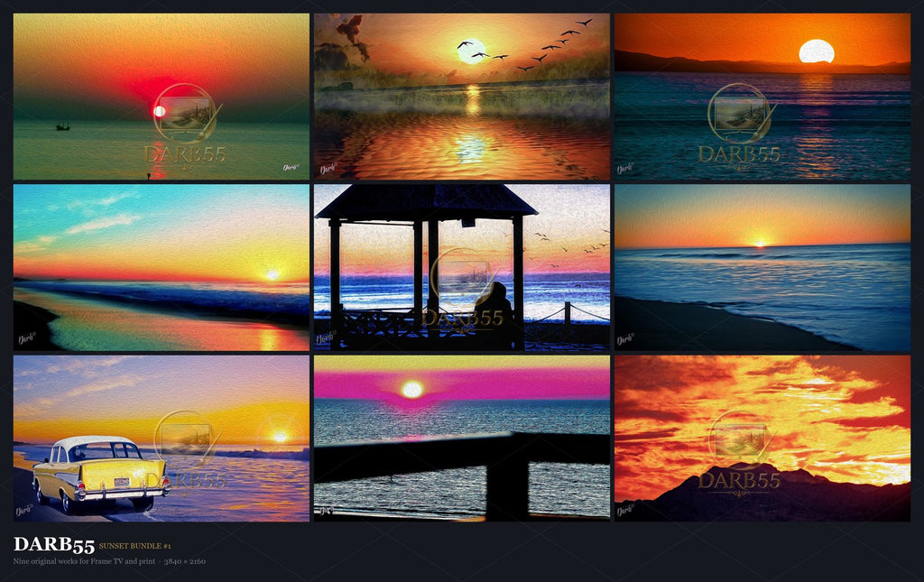The height and width of the screenshot is (582, 924).
Task: Open the orange sky over teal sea artwork
Action: coord(762,97)
